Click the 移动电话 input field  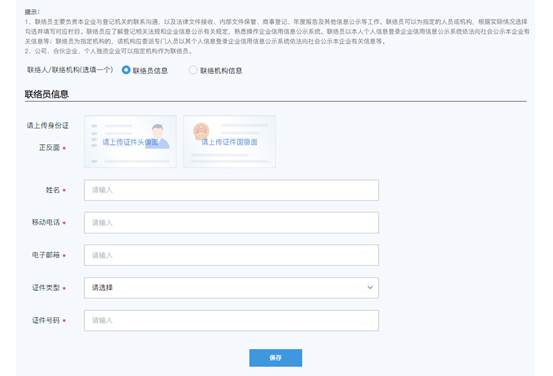(231, 223)
